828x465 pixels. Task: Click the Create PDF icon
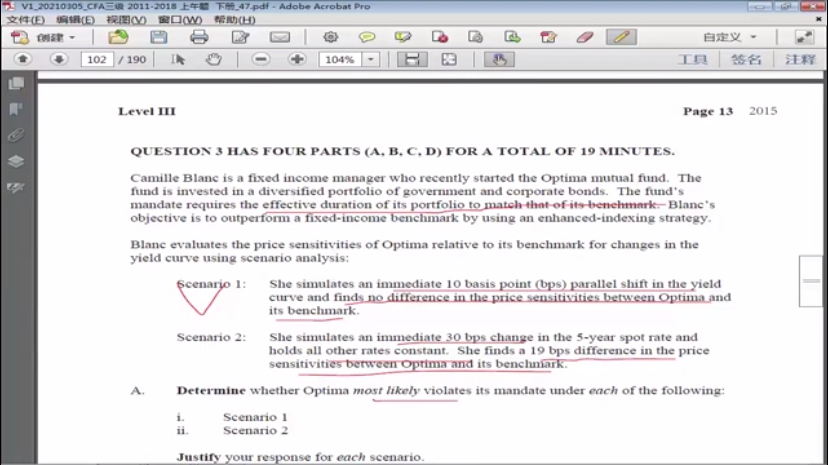click(x=20, y=37)
